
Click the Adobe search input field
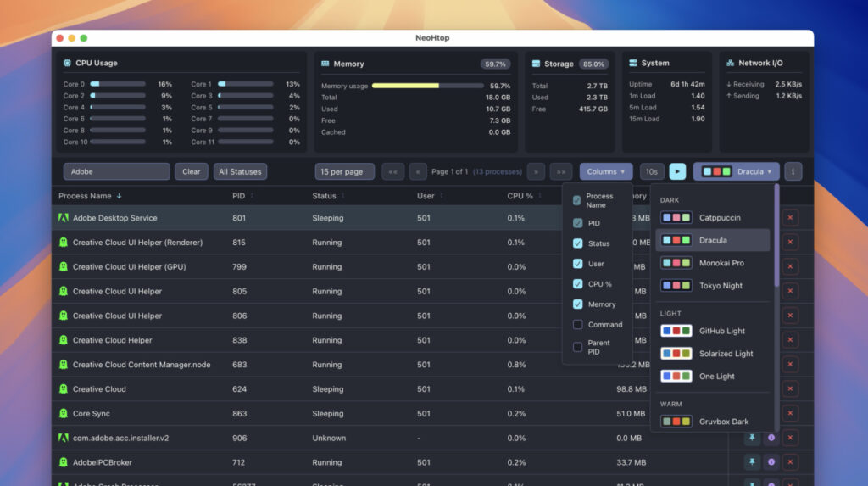116,171
